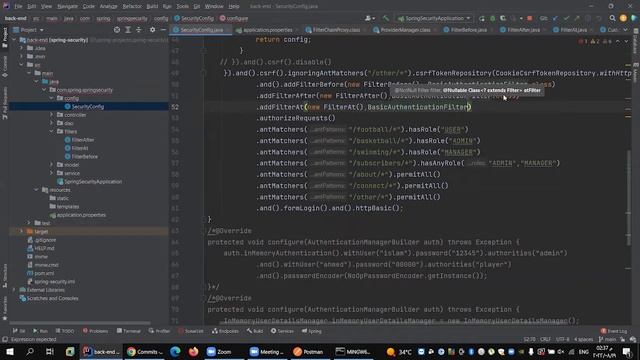Expand the model package
The image size is (640, 360).
click(52, 165)
